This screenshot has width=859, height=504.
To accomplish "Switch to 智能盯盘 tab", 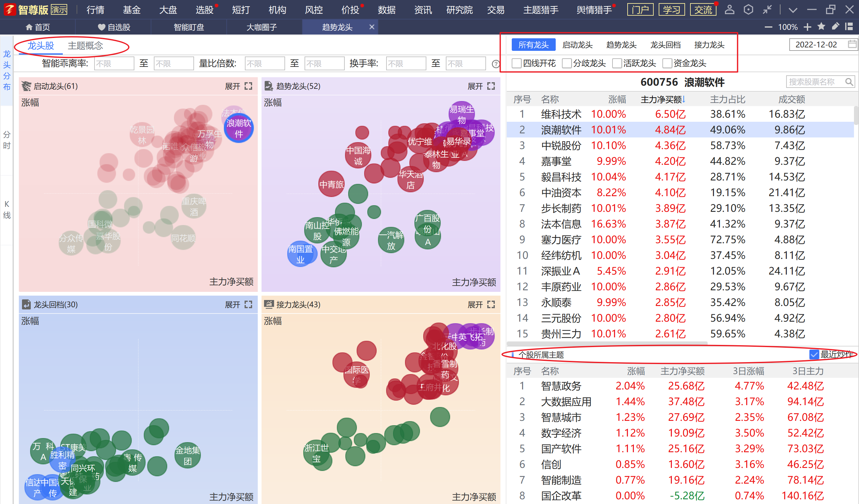I will point(188,27).
